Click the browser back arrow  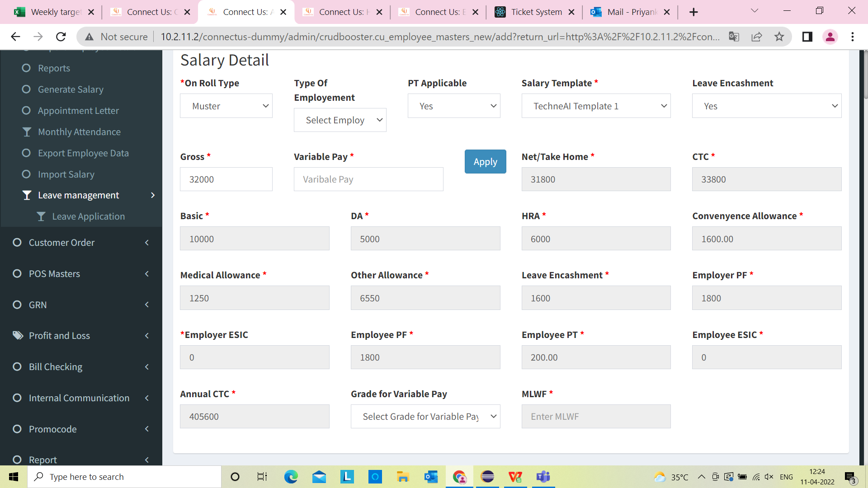click(x=15, y=37)
